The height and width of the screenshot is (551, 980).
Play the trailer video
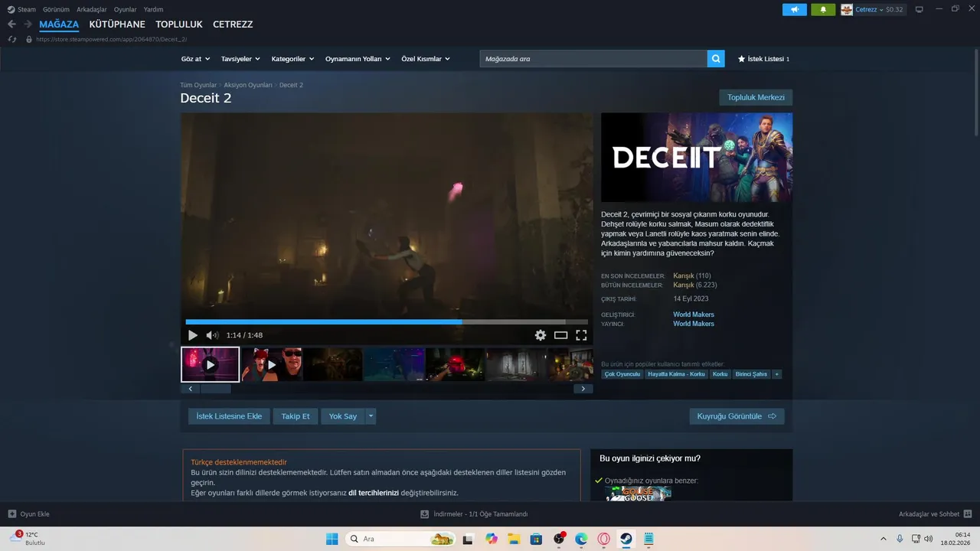[193, 335]
